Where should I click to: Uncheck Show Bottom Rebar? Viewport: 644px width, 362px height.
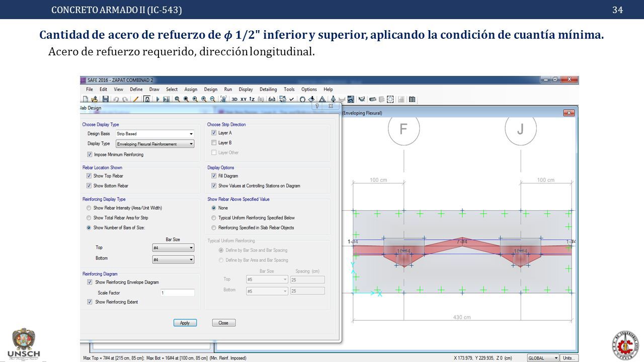89,186
